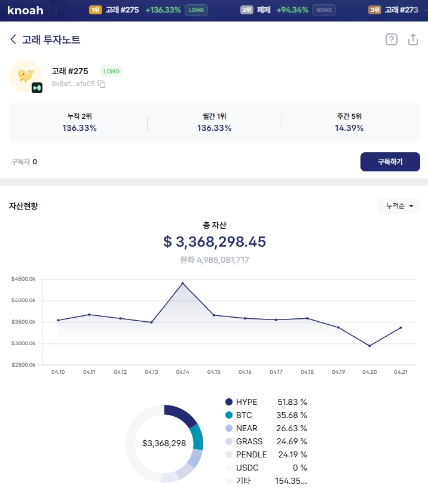Click the small exchange badge on avatar
This screenshot has height=504, width=428.
coord(37,88)
